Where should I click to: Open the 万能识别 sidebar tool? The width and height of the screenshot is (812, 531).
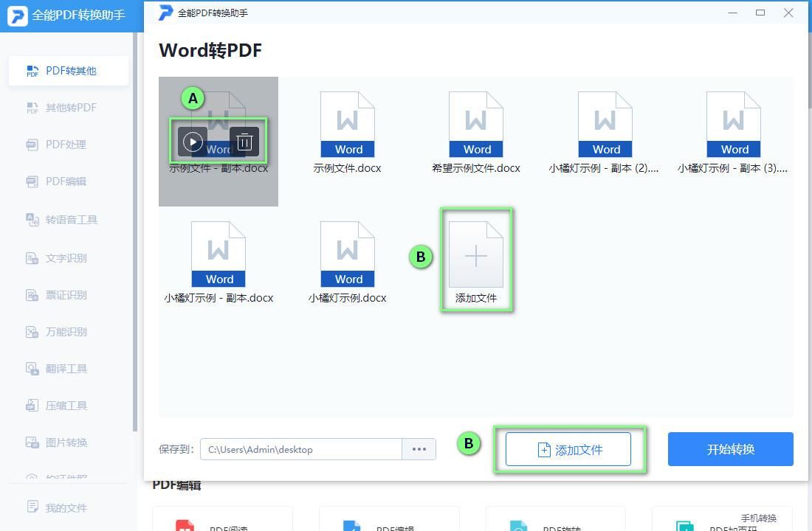[68, 331]
